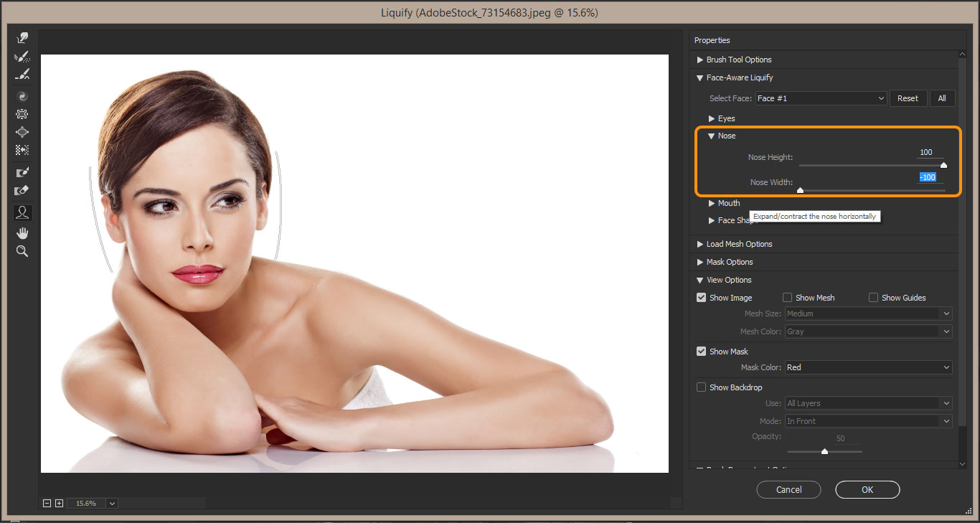Enable the Show Backdrop checkbox
This screenshot has height=523, width=980.
point(702,387)
